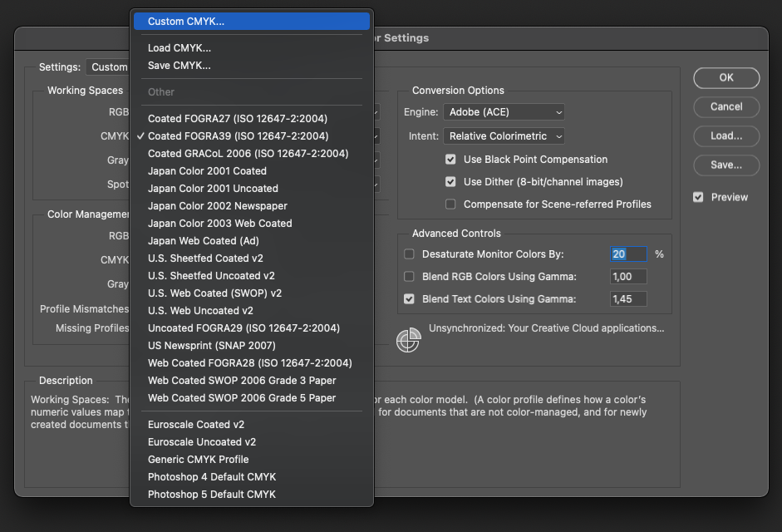The image size is (782, 532).
Task: Select Euroscale Coated v2
Action: (x=252, y=424)
